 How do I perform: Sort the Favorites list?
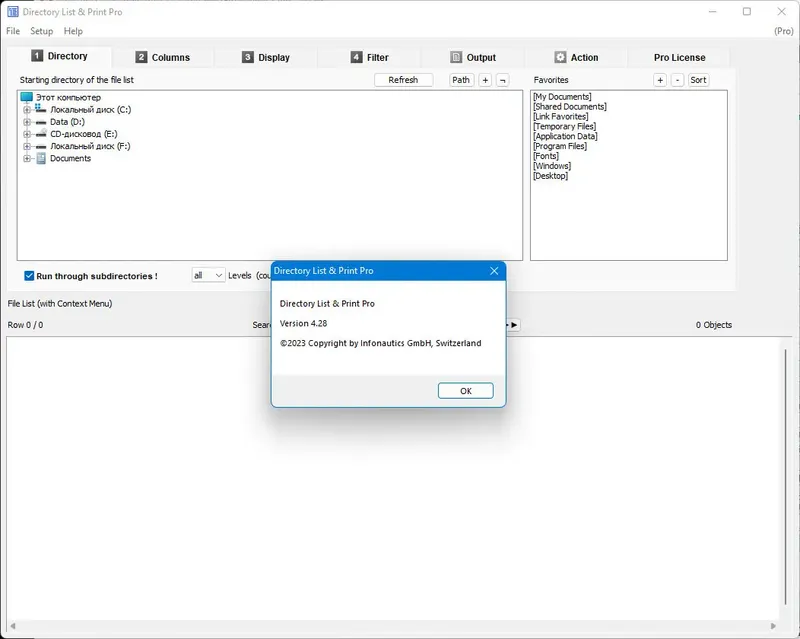pos(697,79)
